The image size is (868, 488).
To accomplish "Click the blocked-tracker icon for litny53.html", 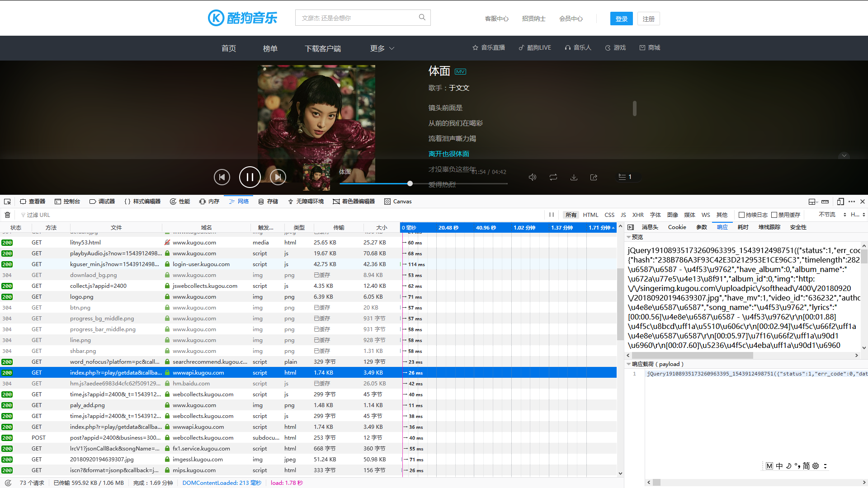I will [x=167, y=243].
